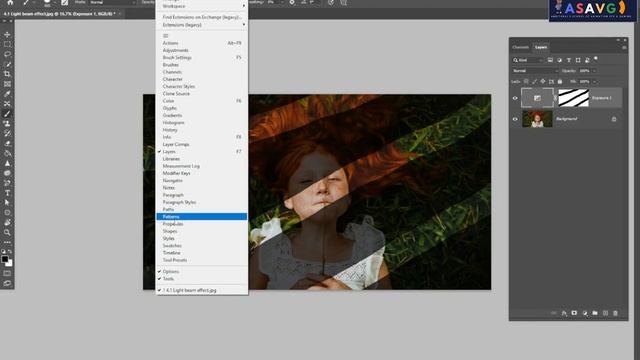Create new fill or adjustment layer icon
Viewport: 640px width, 360px height.
(585, 313)
